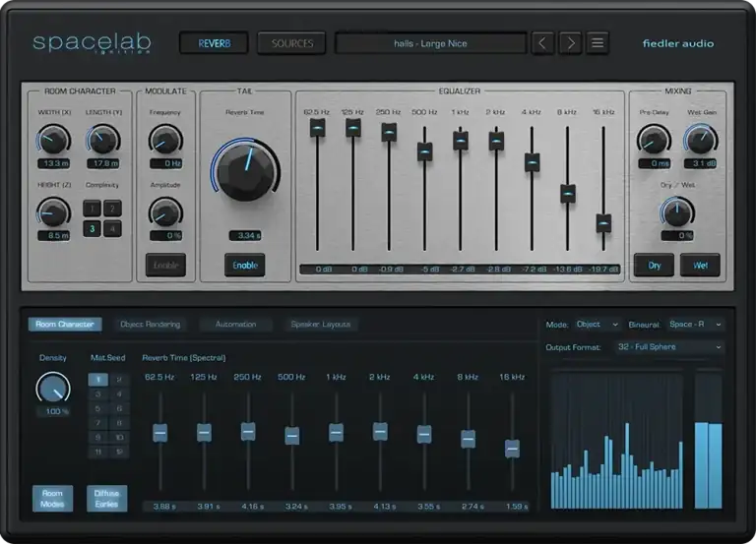Go to the previous preset with left arrow
This screenshot has height=544, width=756.
pyautogui.click(x=542, y=43)
